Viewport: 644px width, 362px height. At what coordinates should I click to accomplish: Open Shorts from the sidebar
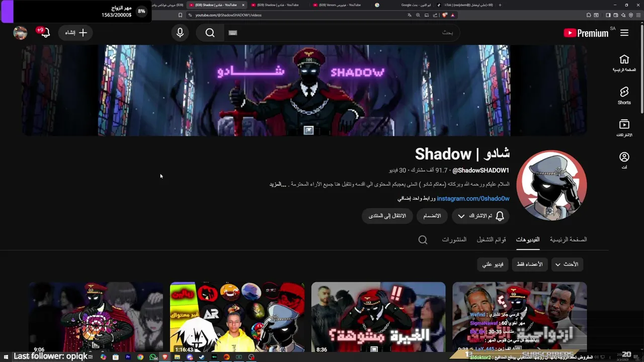click(x=624, y=96)
